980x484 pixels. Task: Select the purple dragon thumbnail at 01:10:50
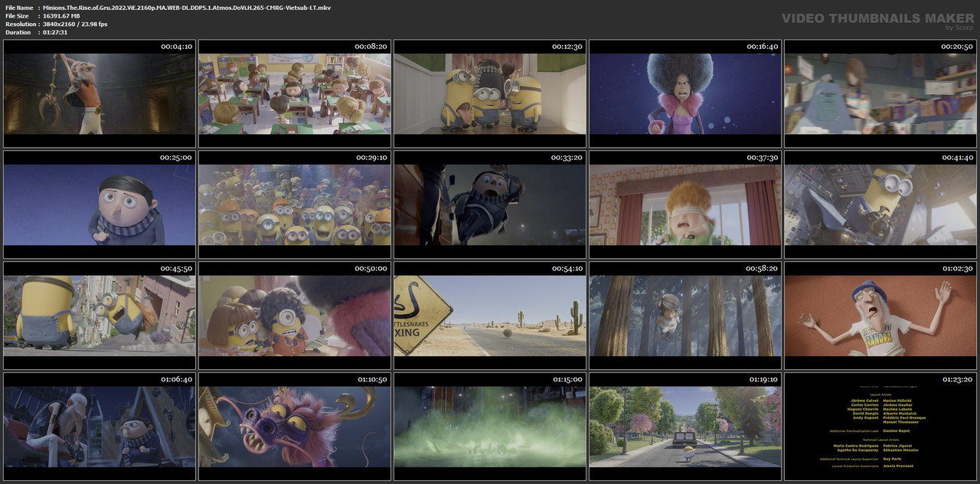tap(295, 427)
